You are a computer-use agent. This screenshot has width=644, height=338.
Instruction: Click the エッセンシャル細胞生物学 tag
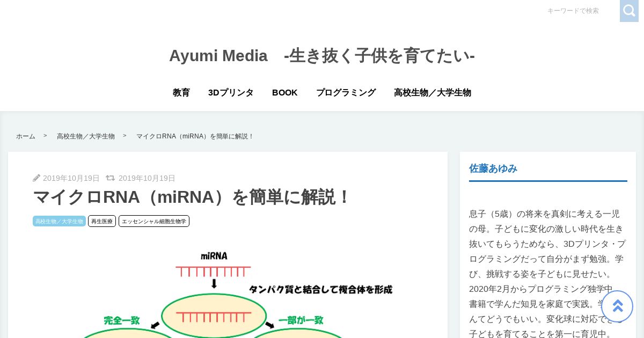[154, 221]
